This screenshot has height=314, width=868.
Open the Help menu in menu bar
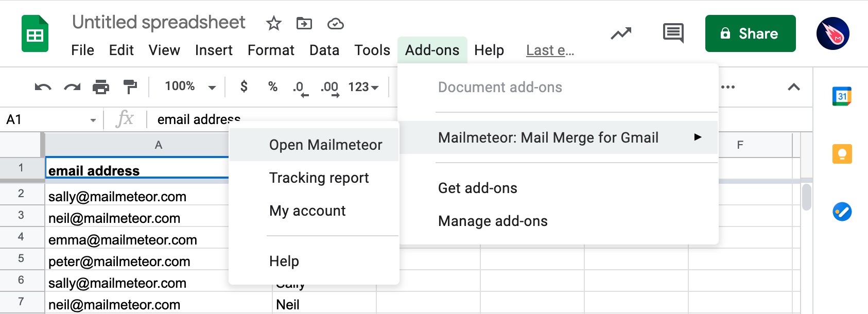pyautogui.click(x=489, y=50)
